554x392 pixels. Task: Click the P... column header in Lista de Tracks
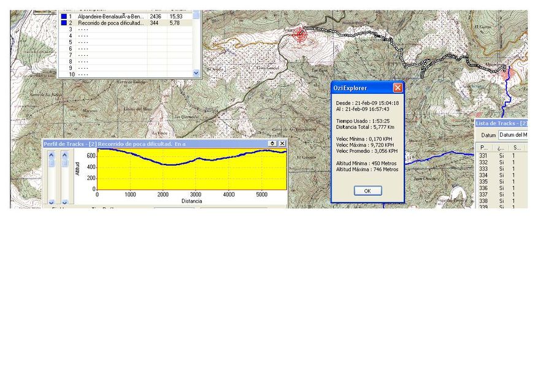coord(484,148)
